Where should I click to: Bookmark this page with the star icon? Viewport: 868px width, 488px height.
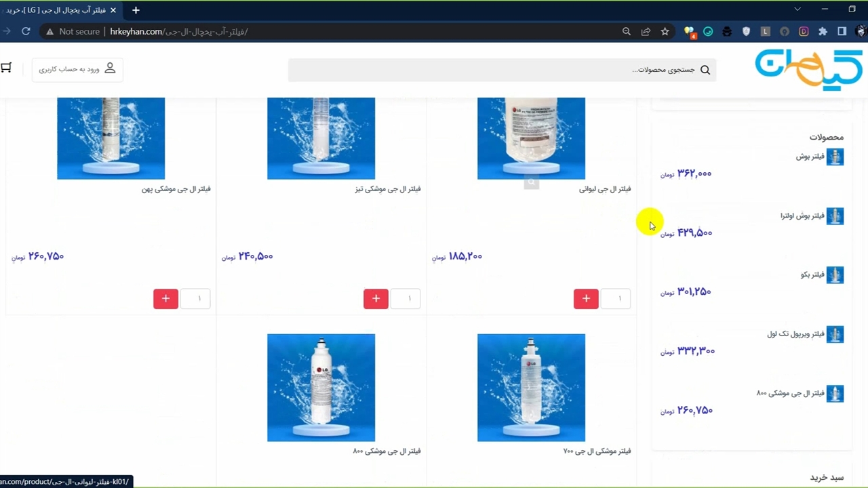pos(665,31)
